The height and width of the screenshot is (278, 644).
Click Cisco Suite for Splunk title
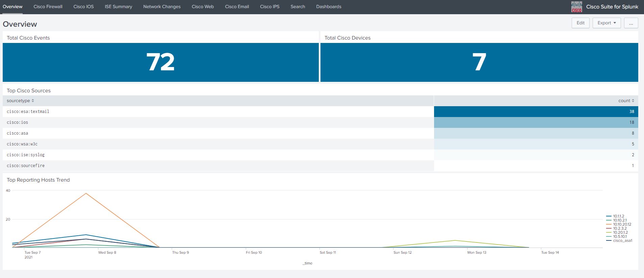pyautogui.click(x=612, y=7)
